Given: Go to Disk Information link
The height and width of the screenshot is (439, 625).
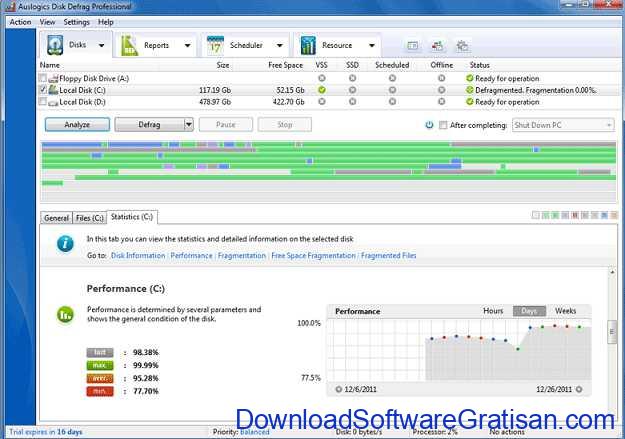Looking at the screenshot, I should (138, 256).
